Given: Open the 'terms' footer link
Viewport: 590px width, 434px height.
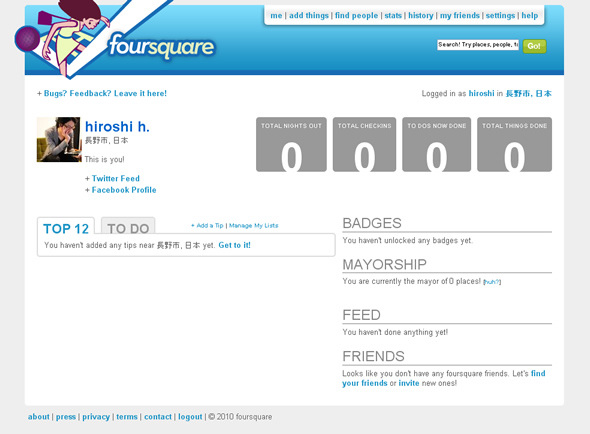Looking at the screenshot, I should [127, 417].
